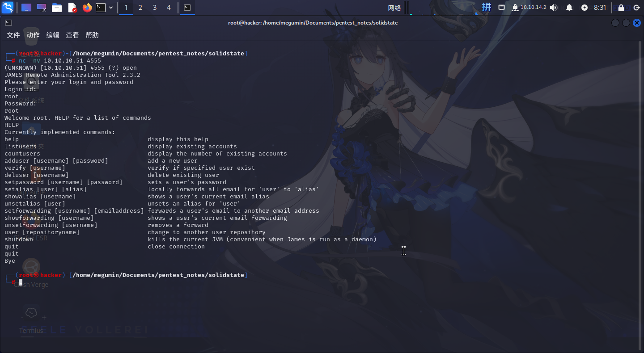Click the 'nc -nv 10.10.10.51 4555' command
This screenshot has height=353, width=644.
click(60, 61)
